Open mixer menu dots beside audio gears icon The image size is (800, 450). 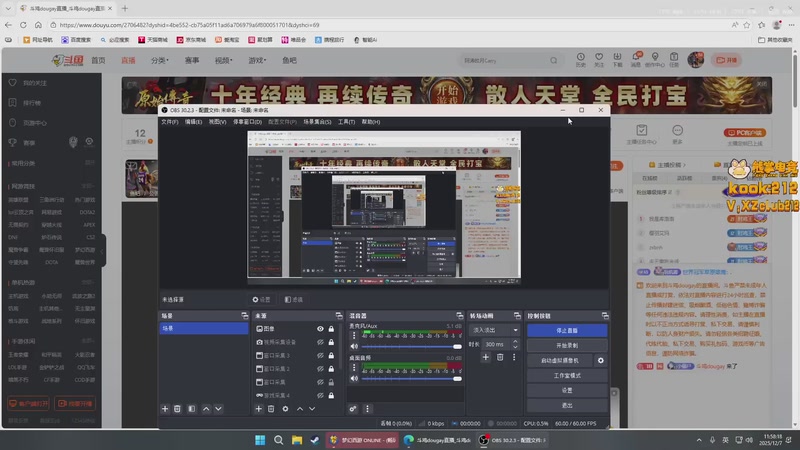pos(367,409)
